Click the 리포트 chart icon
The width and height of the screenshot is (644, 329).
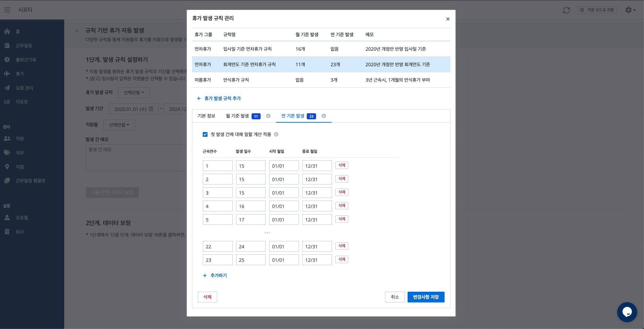(x=7, y=101)
